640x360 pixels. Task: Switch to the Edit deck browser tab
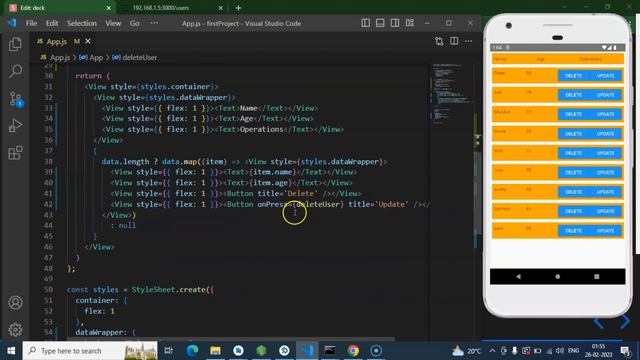59,8
